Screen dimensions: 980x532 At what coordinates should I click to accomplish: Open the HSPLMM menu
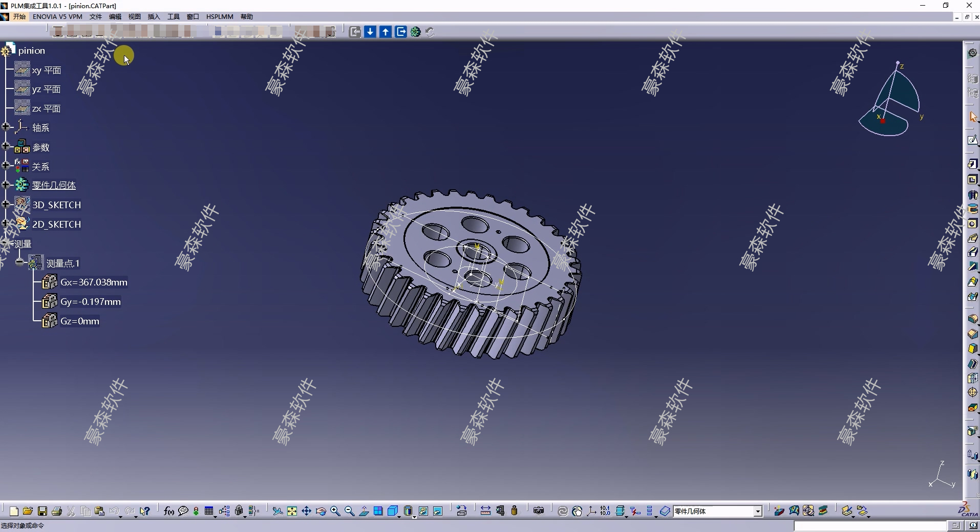tap(220, 16)
